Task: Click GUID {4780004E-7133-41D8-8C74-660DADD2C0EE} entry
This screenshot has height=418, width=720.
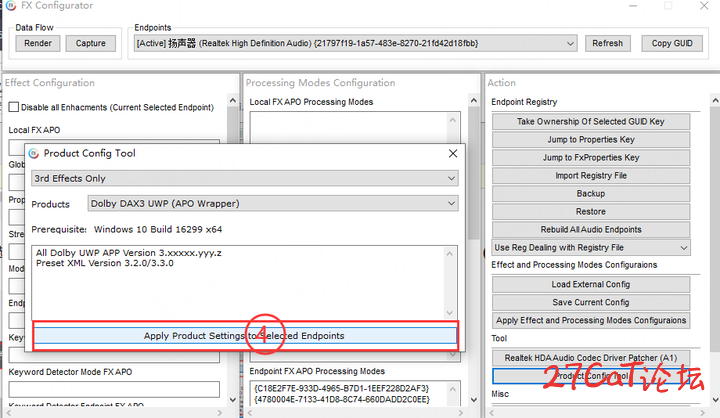Action: (342, 400)
